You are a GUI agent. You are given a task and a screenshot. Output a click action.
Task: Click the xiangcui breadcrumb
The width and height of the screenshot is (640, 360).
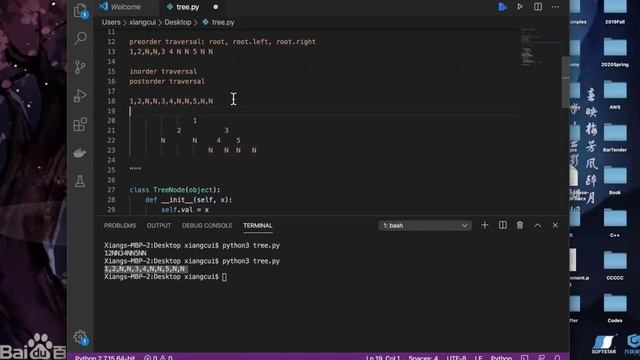(x=142, y=22)
